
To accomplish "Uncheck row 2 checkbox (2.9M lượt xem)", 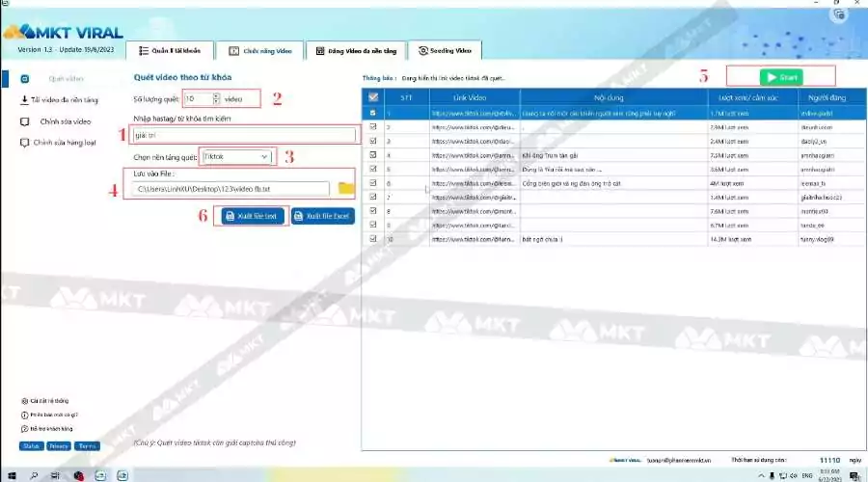I will pos(372,126).
